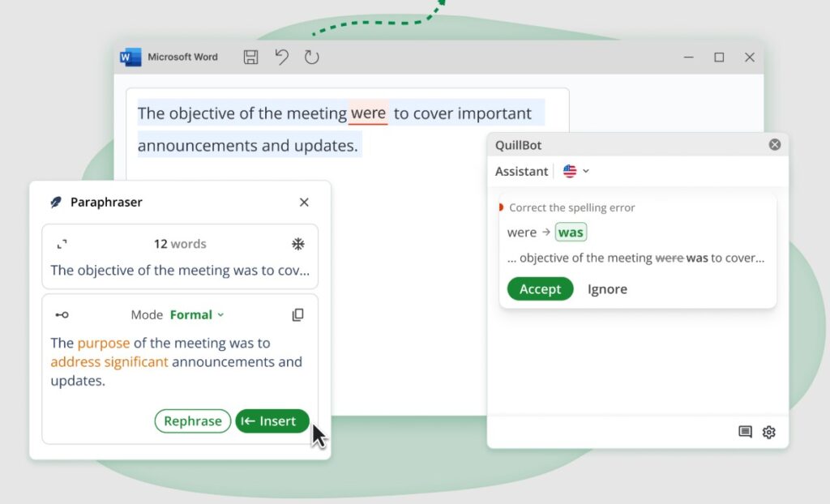The height and width of the screenshot is (504, 830).
Task: Click the Paraphraser quill feather icon
Action: [x=56, y=203]
